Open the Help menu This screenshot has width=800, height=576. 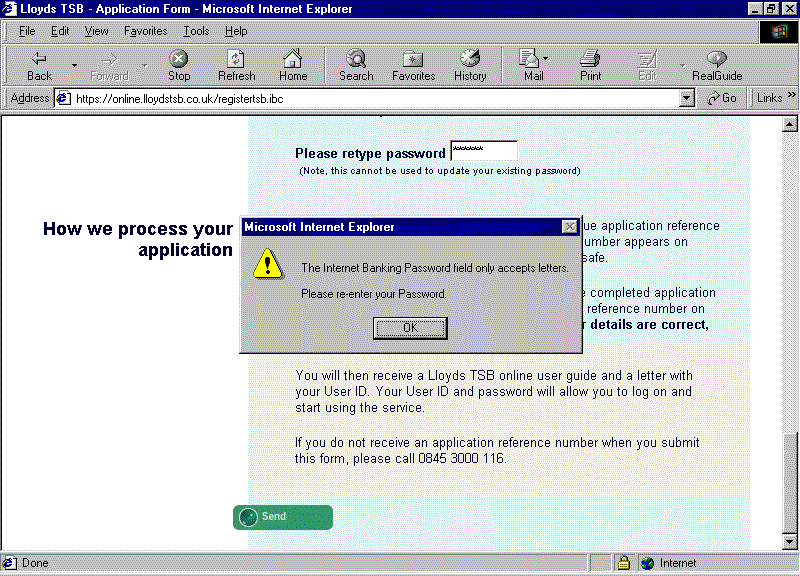236,31
